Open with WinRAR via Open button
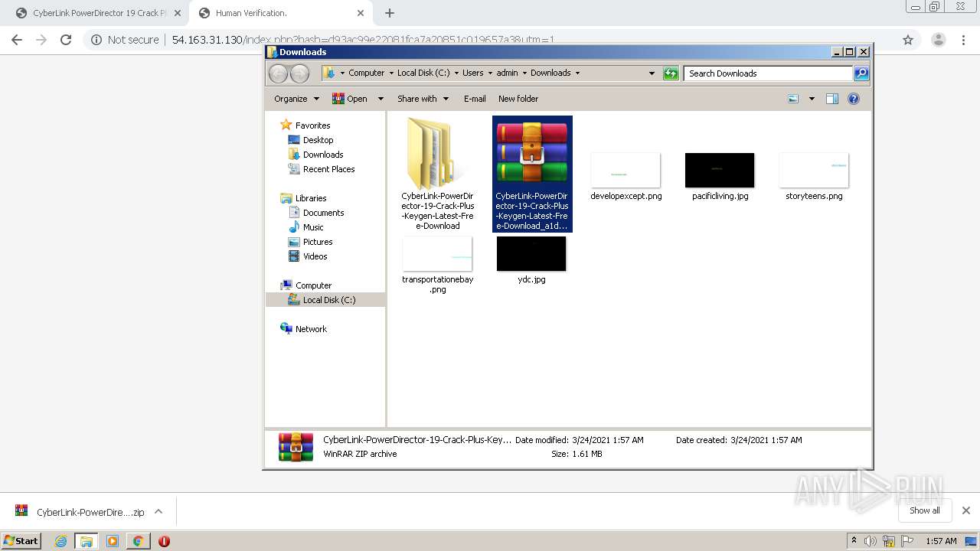This screenshot has width=980, height=551. [x=350, y=99]
